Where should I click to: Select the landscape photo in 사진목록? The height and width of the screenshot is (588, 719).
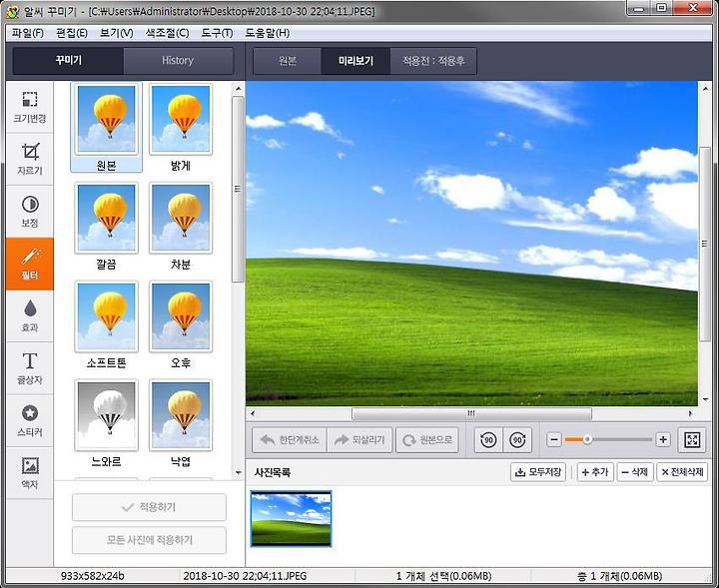point(291,519)
